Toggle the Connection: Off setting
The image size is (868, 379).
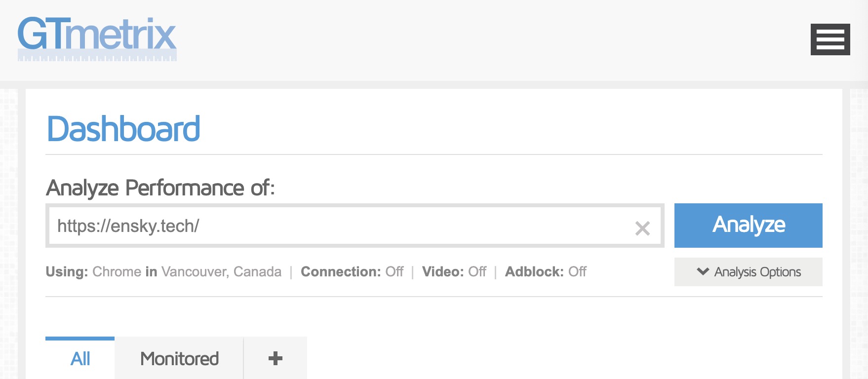[352, 272]
